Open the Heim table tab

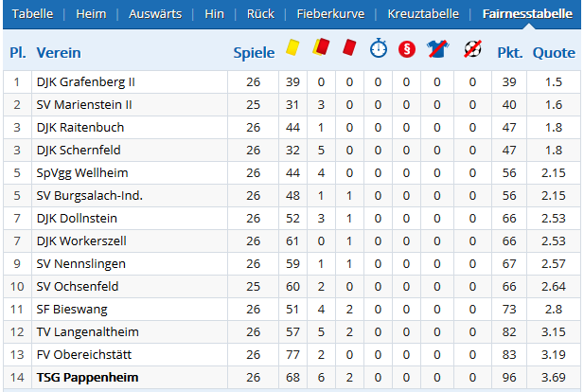91,14
